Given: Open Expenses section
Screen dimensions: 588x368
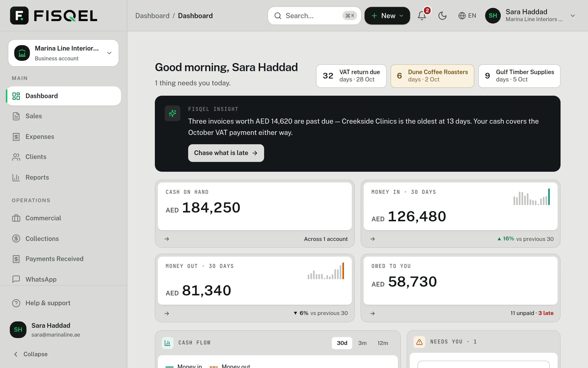Looking at the screenshot, I should click(63, 137).
